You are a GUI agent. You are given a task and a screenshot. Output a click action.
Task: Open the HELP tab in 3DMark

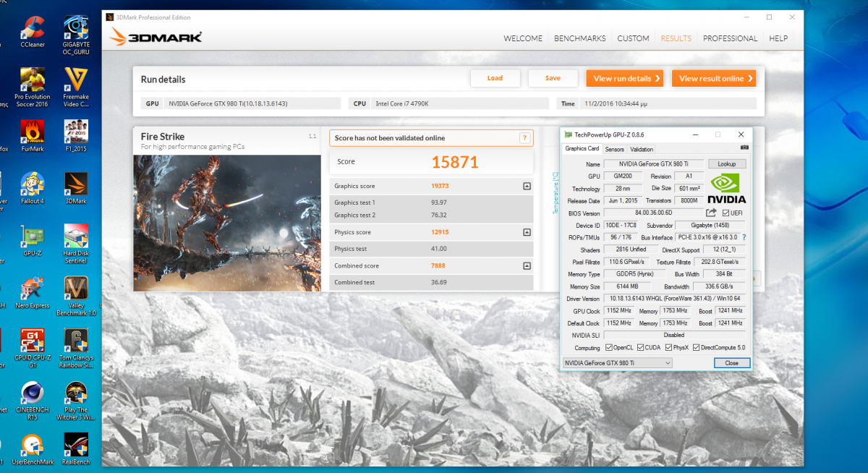tap(778, 38)
